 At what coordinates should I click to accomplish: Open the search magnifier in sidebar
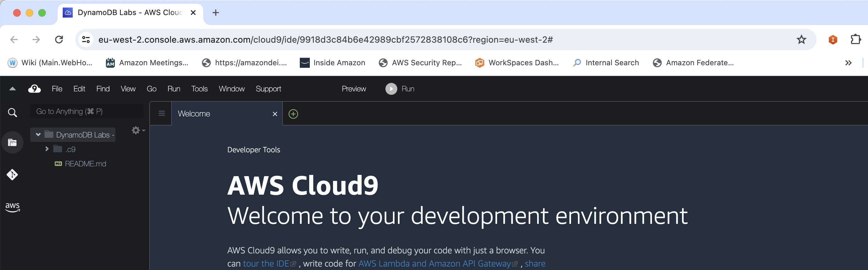click(x=13, y=112)
